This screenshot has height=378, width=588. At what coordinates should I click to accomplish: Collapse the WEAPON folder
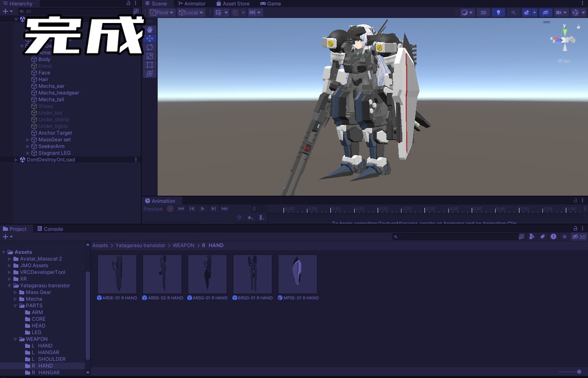click(x=16, y=339)
